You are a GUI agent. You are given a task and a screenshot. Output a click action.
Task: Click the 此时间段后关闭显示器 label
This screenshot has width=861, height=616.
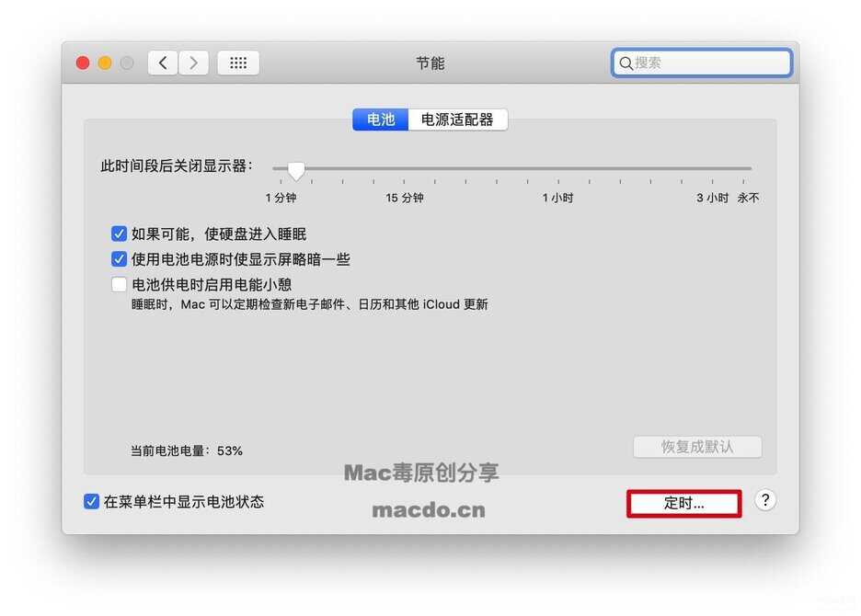coord(177,165)
